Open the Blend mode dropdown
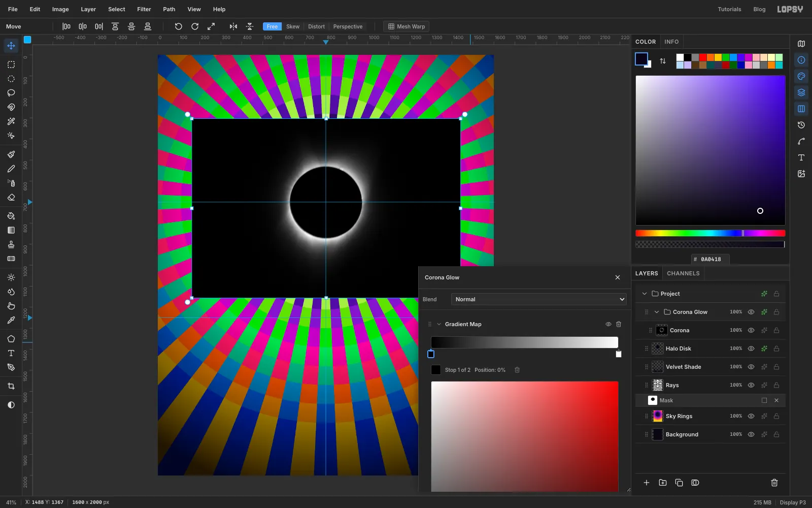The width and height of the screenshot is (812, 508). pos(539,299)
